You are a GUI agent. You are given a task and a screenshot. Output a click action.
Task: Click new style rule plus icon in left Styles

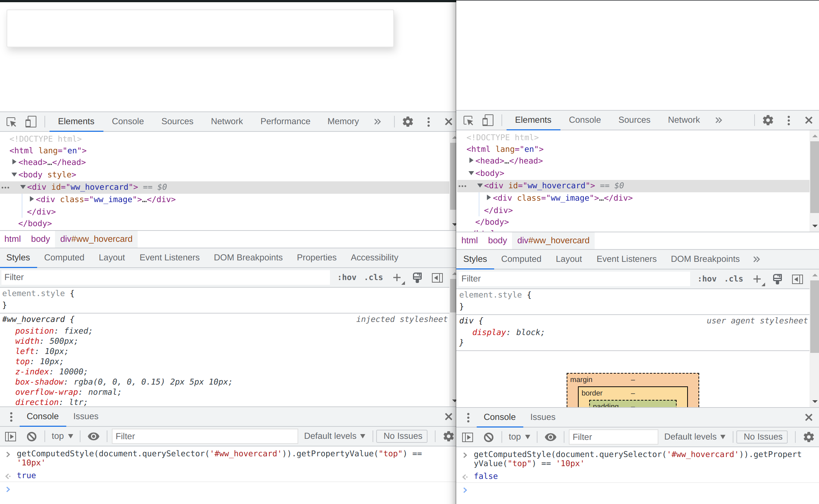coord(397,277)
